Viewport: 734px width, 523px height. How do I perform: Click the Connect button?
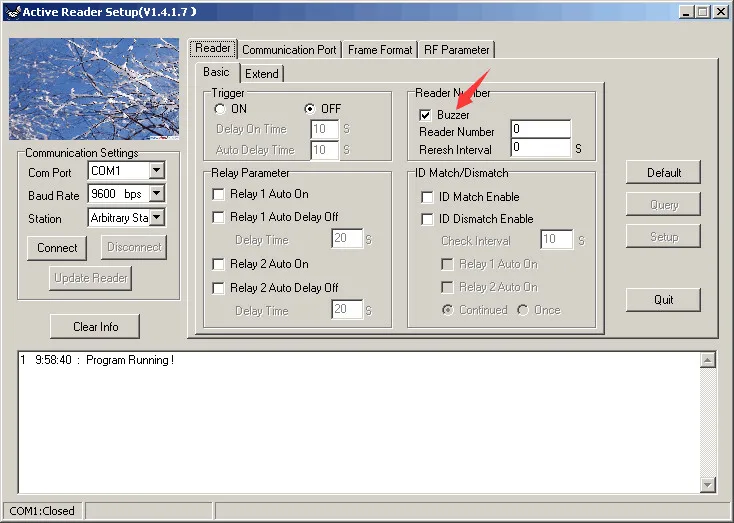point(57,248)
